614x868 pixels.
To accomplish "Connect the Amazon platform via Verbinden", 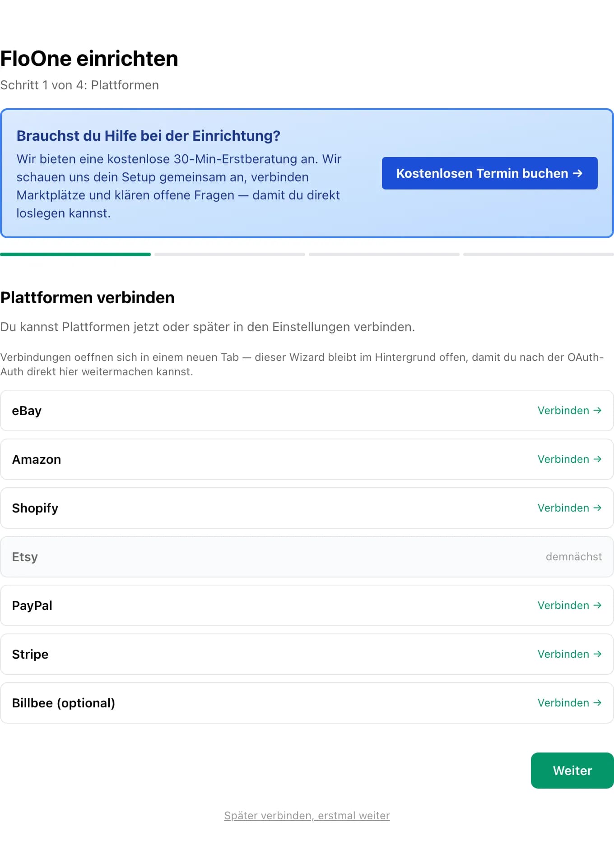I will pyautogui.click(x=569, y=459).
